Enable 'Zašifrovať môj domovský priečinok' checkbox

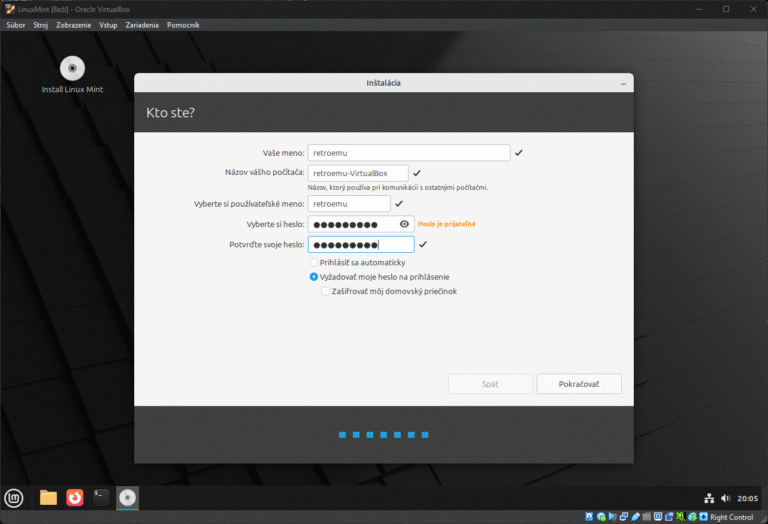[x=325, y=291]
